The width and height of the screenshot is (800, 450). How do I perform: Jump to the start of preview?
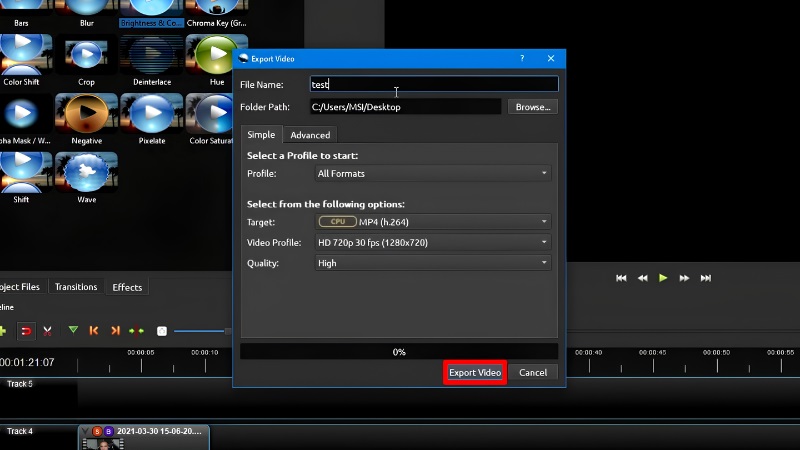pyautogui.click(x=621, y=278)
